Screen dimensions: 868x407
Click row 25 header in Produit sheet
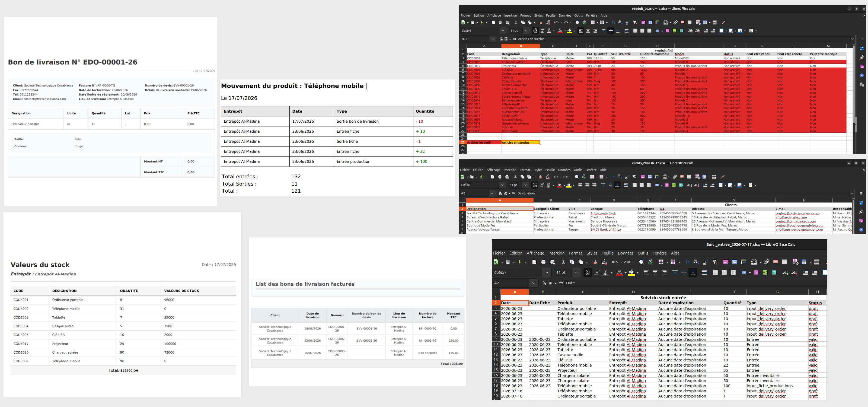point(463,142)
